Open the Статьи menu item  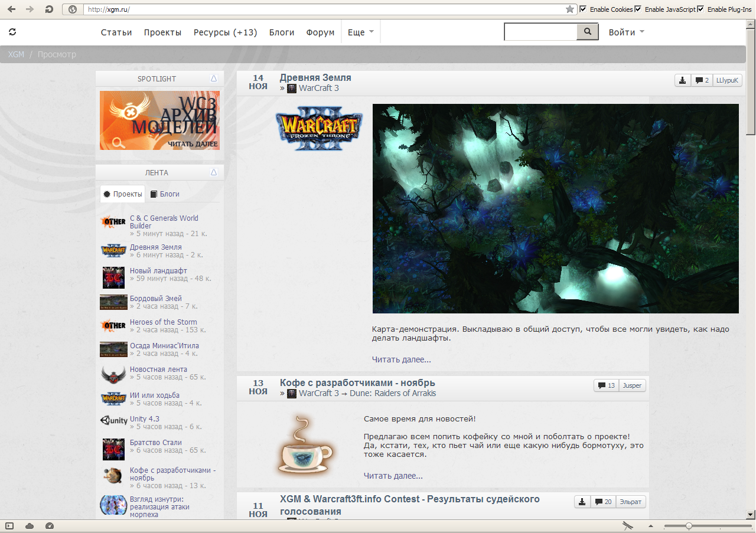click(116, 32)
